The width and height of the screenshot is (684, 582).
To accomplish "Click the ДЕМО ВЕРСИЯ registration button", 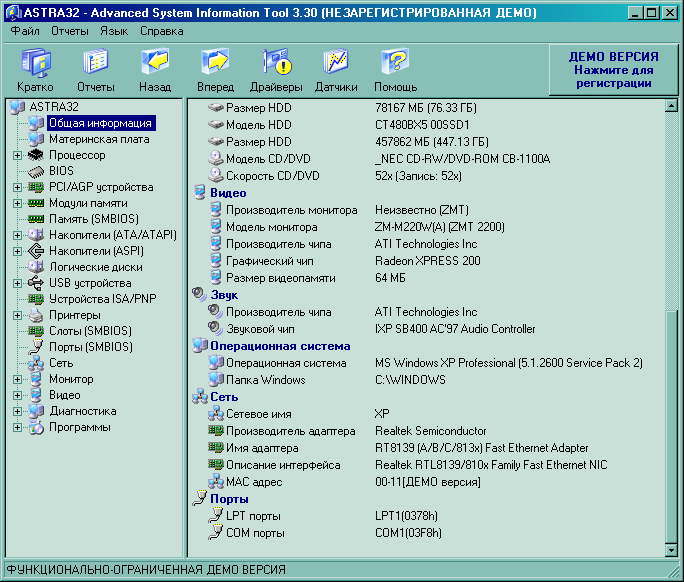I will 613,69.
